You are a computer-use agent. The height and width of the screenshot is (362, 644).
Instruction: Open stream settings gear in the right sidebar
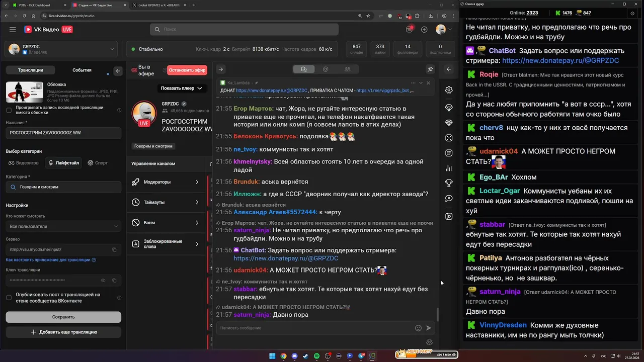click(449, 90)
